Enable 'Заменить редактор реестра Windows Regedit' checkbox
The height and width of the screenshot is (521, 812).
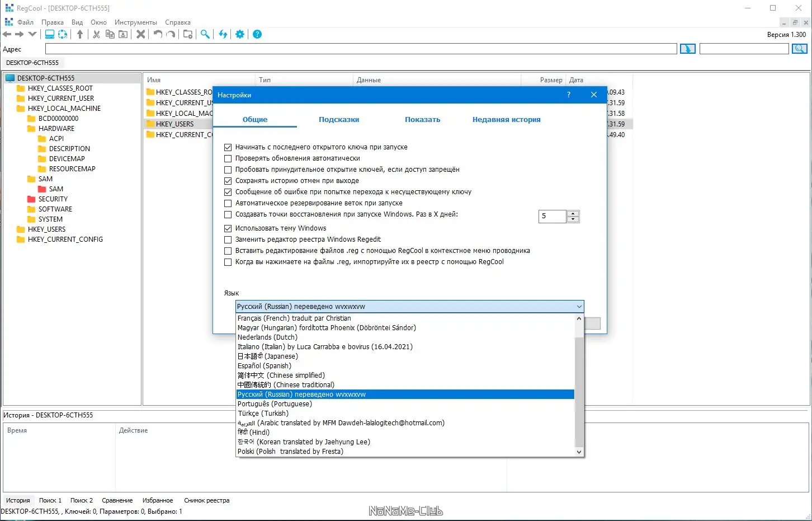(x=228, y=240)
